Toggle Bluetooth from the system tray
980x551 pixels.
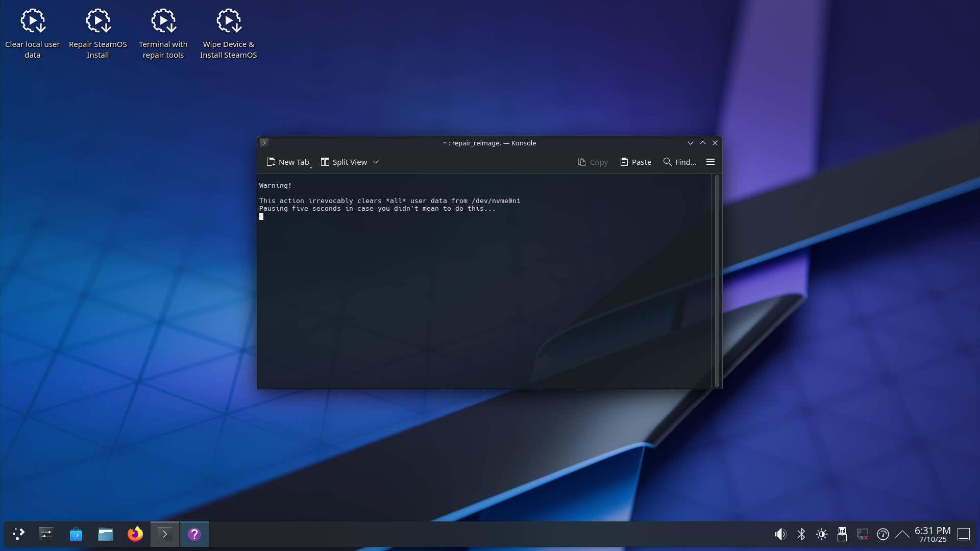tap(801, 534)
